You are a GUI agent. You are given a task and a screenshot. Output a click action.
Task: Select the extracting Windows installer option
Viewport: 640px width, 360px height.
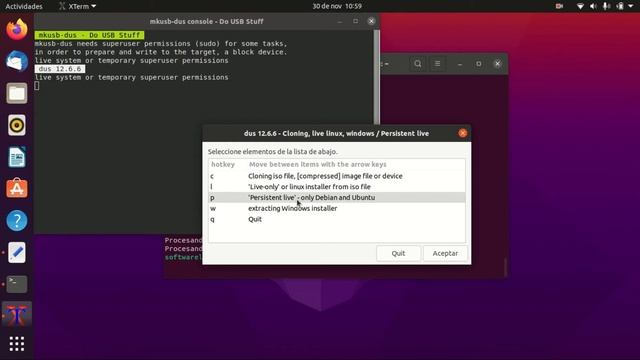click(x=337, y=208)
